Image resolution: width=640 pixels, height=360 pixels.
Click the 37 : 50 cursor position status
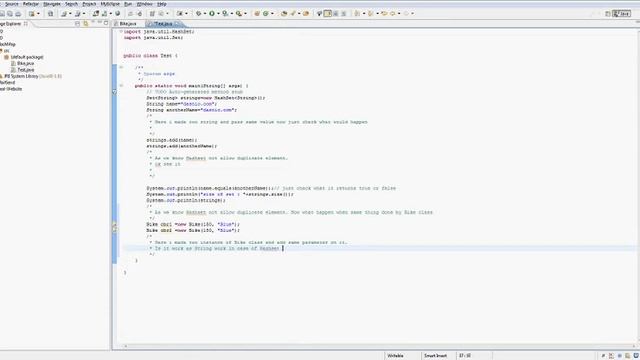465,356
